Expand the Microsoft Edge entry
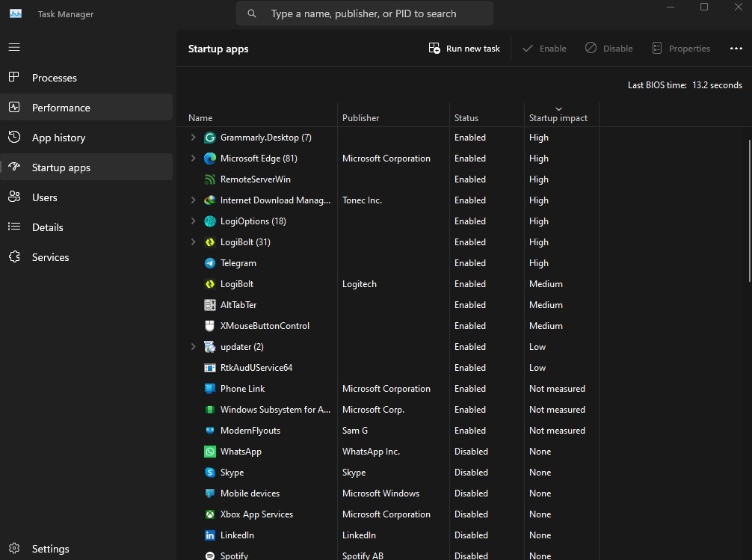 click(193, 159)
